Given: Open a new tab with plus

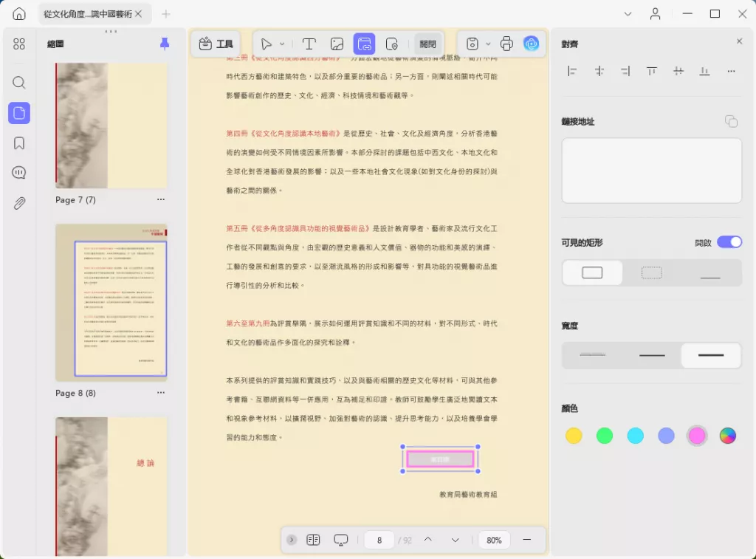Looking at the screenshot, I should pos(166,14).
